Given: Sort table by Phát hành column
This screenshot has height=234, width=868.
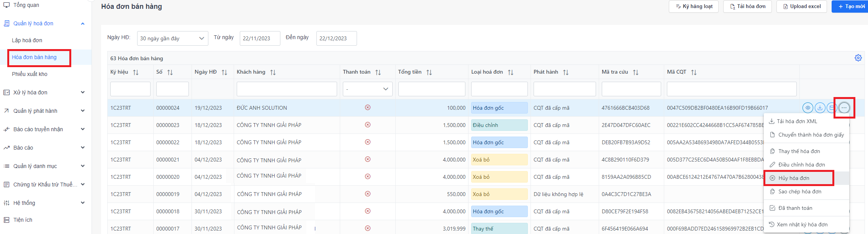Looking at the screenshot, I should pos(566,72).
